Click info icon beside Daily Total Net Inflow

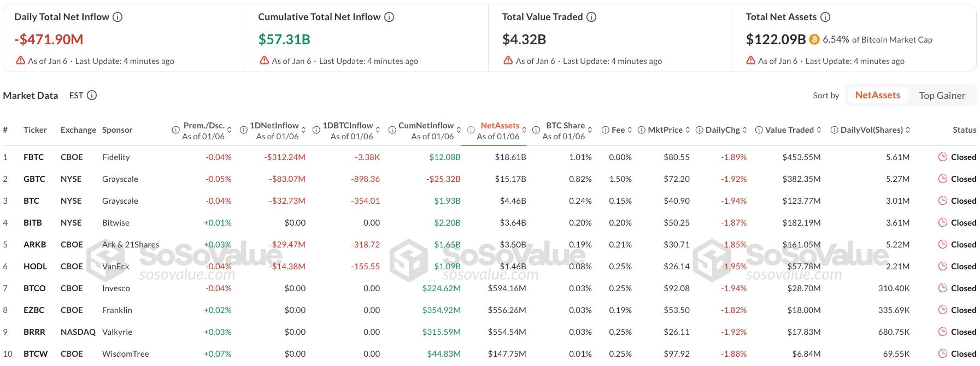click(118, 17)
